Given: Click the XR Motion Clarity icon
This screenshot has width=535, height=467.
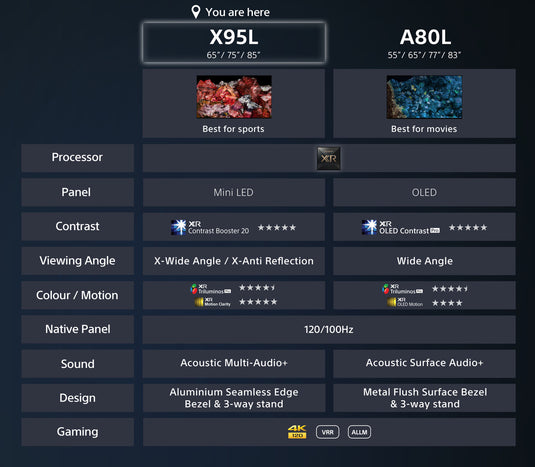Looking at the screenshot, I should [x=213, y=302].
